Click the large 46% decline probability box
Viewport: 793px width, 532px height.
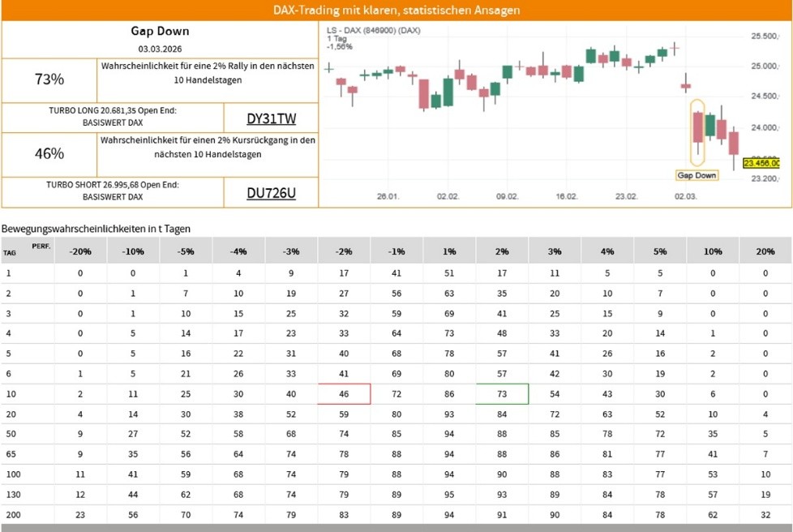click(x=49, y=153)
